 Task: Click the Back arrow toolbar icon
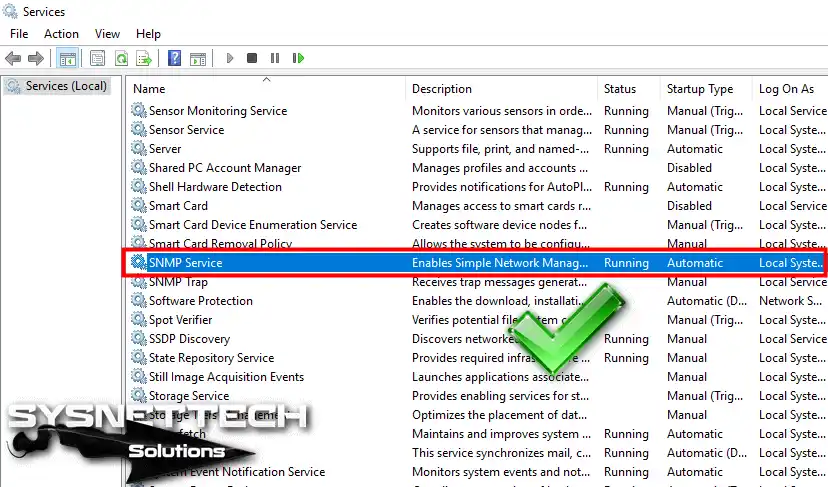pos(13,58)
